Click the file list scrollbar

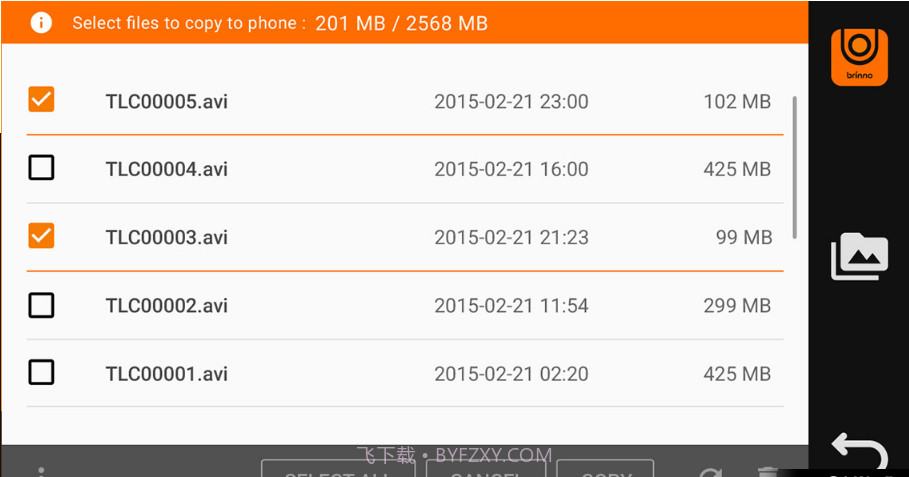click(x=794, y=168)
